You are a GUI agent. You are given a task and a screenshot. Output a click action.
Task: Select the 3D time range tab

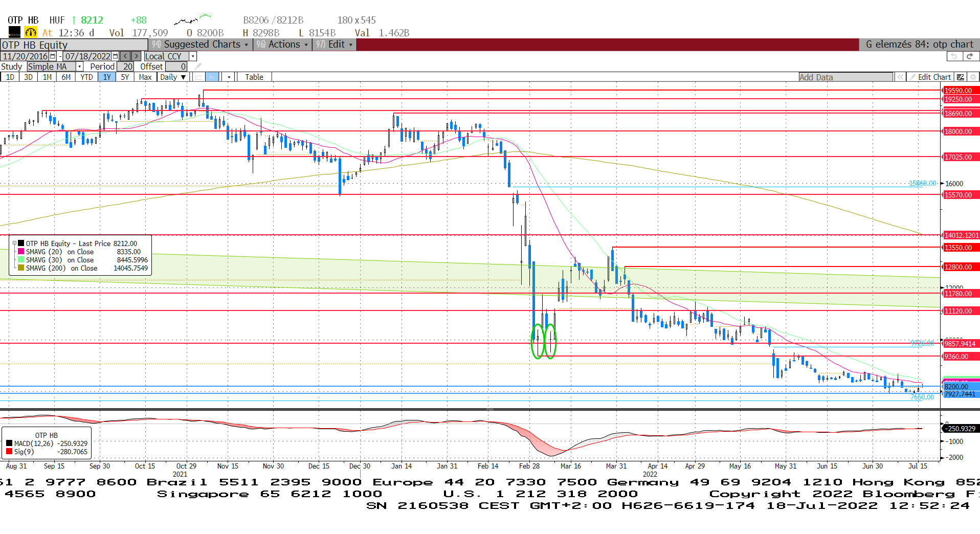(28, 77)
